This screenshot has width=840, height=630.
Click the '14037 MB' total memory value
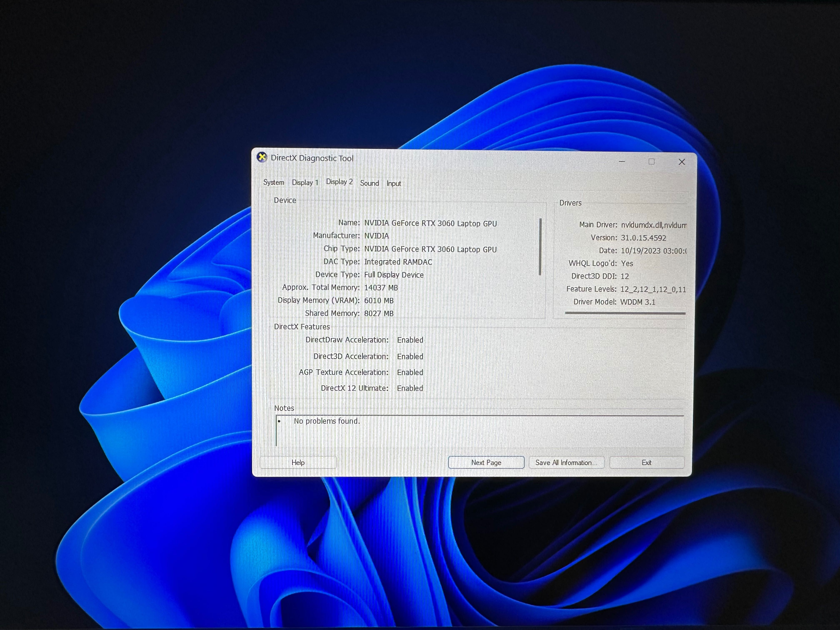pyautogui.click(x=381, y=287)
